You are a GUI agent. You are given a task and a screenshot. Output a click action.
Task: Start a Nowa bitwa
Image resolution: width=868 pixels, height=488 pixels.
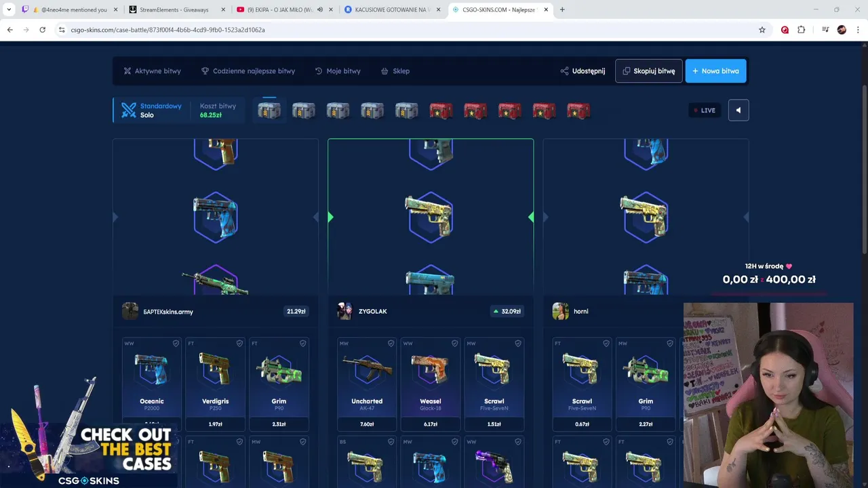[715, 70]
